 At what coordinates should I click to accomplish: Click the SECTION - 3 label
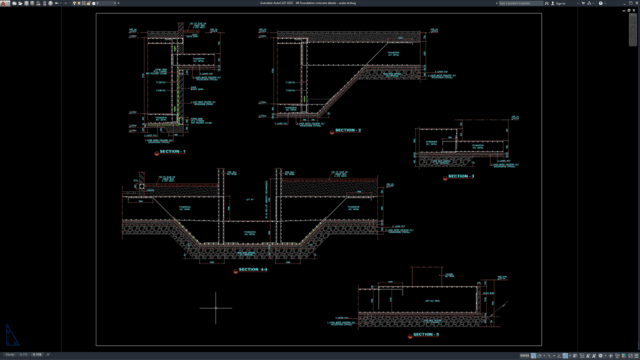[461, 176]
